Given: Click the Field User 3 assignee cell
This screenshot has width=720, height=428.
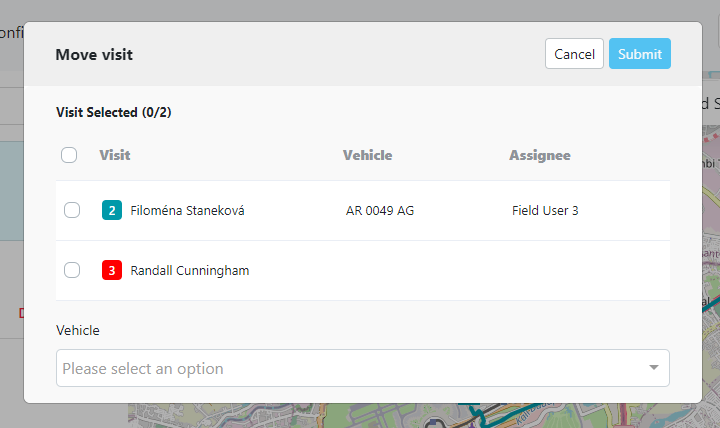Looking at the screenshot, I should pos(545,210).
